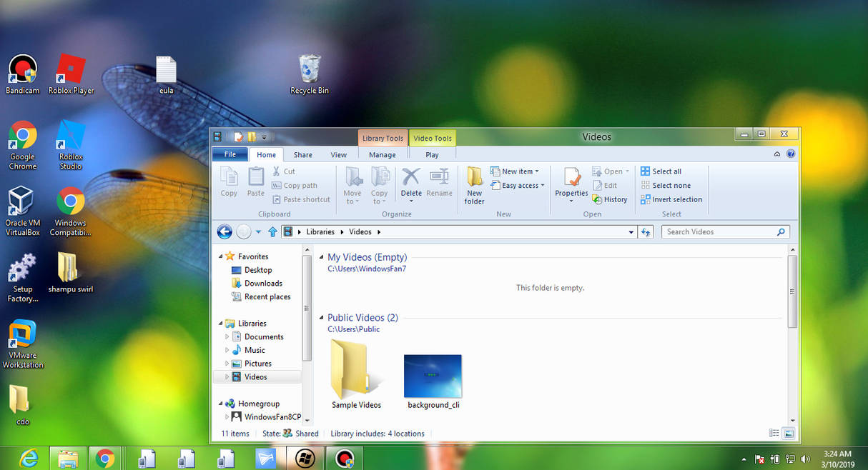Switch to large thumbnails view in status bar

(x=788, y=433)
